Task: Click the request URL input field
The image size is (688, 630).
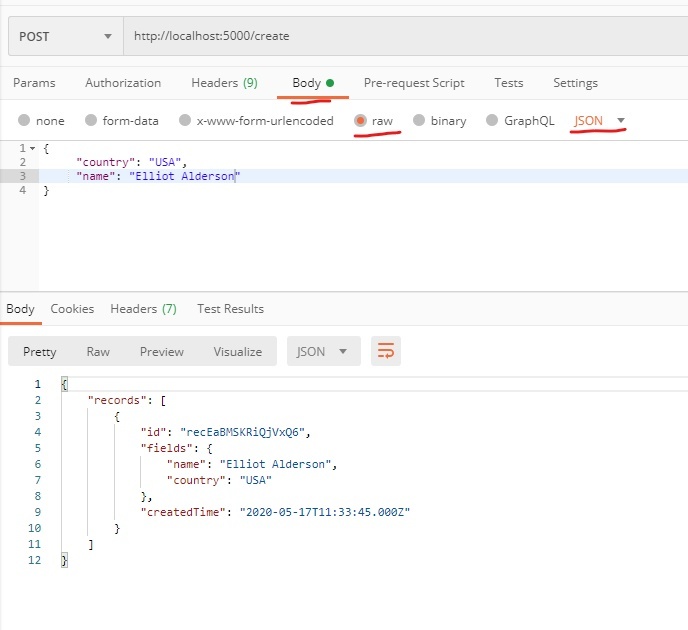Action: [x=400, y=37]
